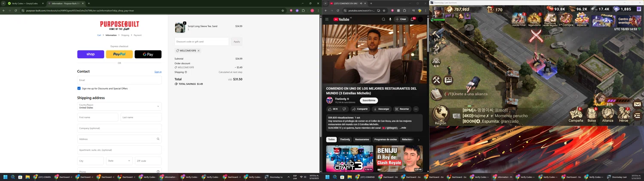Viewport: 644px width, 181px height.
Task: Open the Región globe map in game
Action: coord(440,115)
